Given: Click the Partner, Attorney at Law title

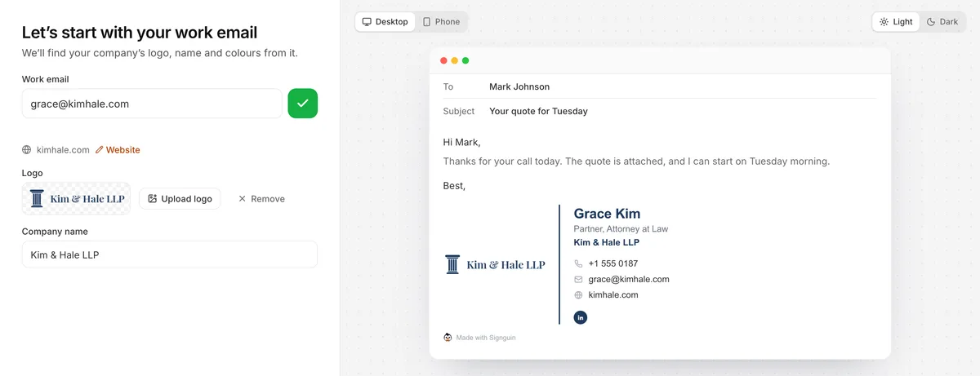Looking at the screenshot, I should point(621,229).
